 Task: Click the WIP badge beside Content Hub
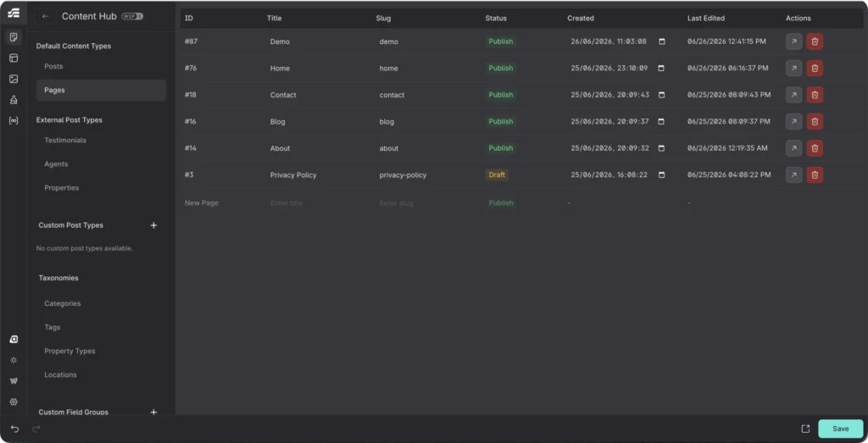click(x=132, y=17)
